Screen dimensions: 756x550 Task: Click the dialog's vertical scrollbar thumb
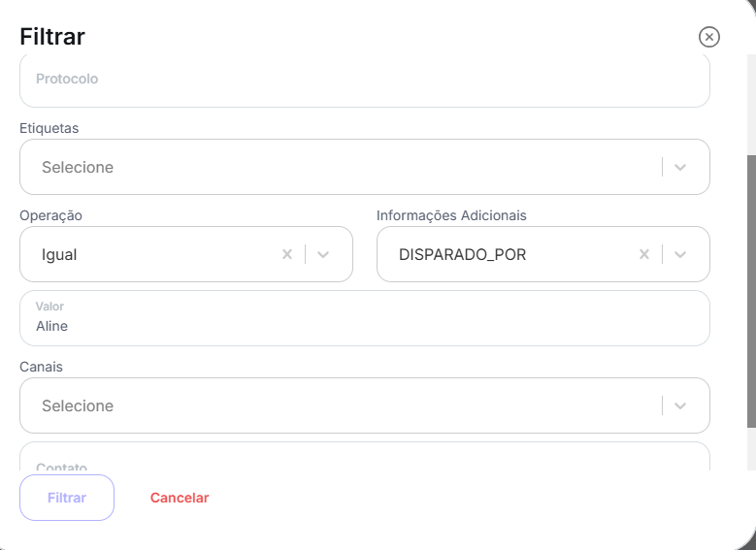pyautogui.click(x=751, y=291)
